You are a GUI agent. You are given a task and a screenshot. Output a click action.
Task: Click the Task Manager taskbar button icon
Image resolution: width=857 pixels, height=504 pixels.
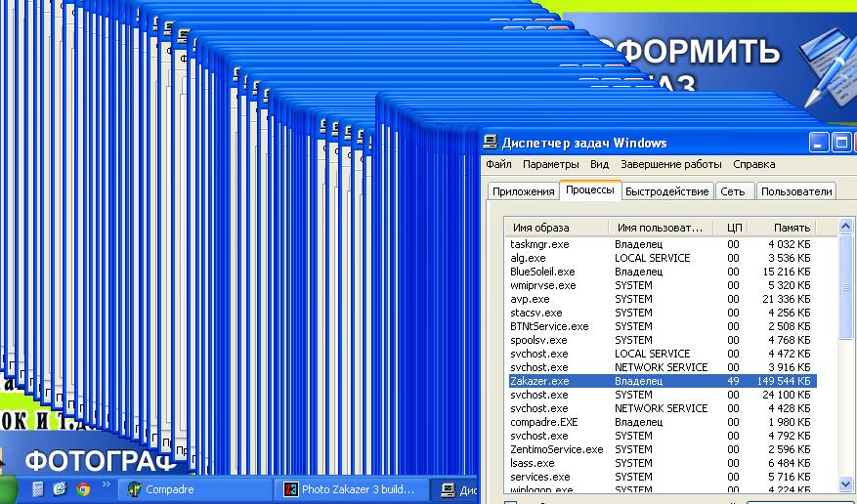tap(449, 489)
